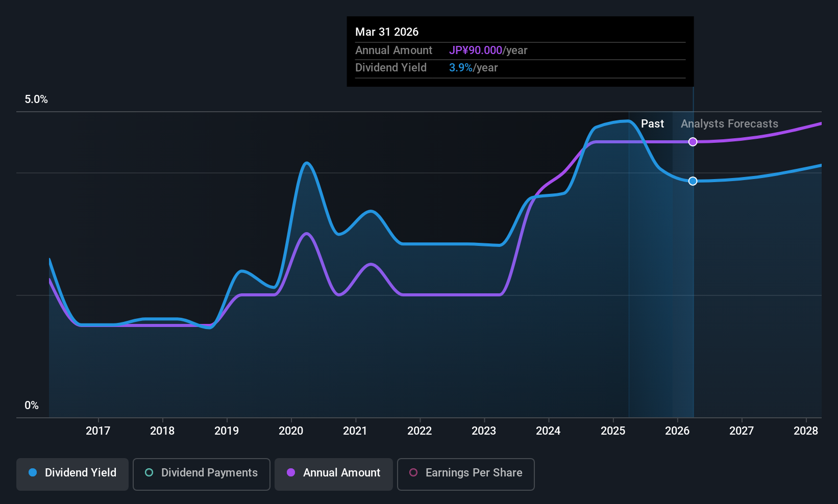Image resolution: width=838 pixels, height=504 pixels.
Task: Click the 2017 year label on the axis
Action: tap(98, 431)
